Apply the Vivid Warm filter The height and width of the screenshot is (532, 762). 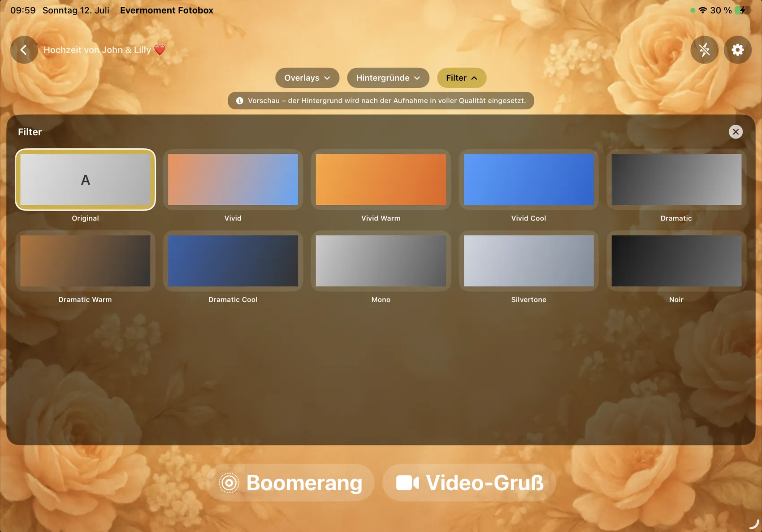pos(381,179)
